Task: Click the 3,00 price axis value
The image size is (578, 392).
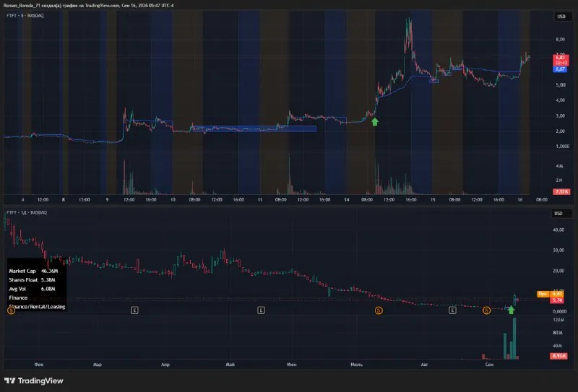Action: (561, 116)
